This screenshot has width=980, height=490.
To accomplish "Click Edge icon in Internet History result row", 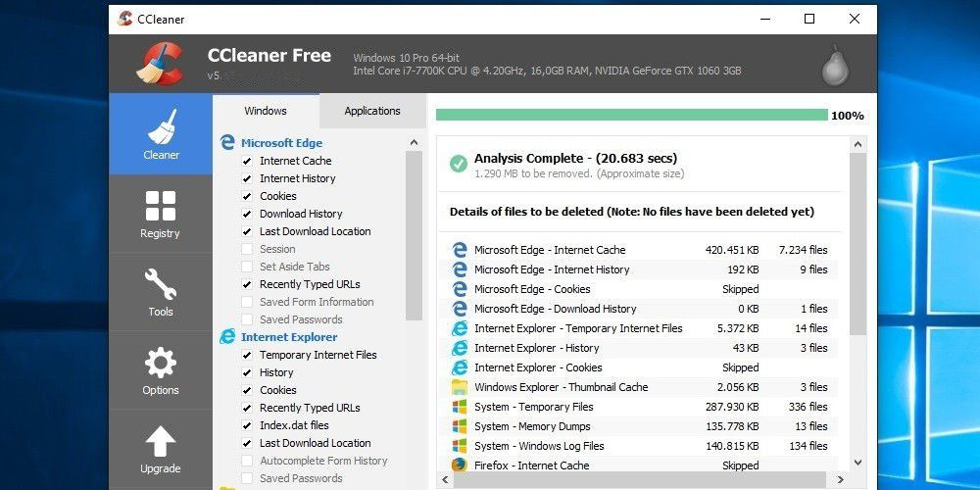I will pos(460,269).
